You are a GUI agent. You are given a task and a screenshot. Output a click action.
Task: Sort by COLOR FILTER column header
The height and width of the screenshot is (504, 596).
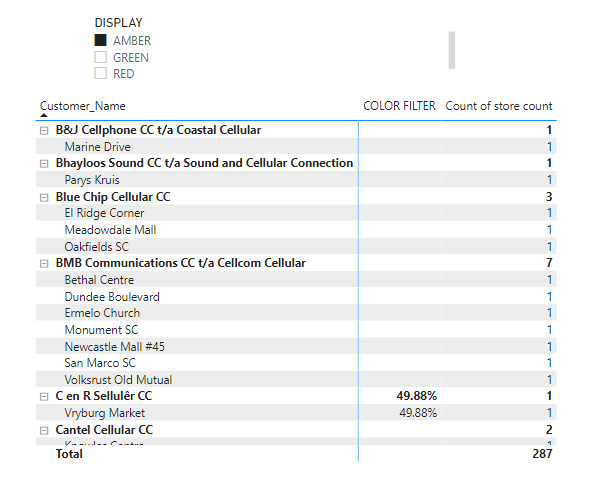[399, 106]
